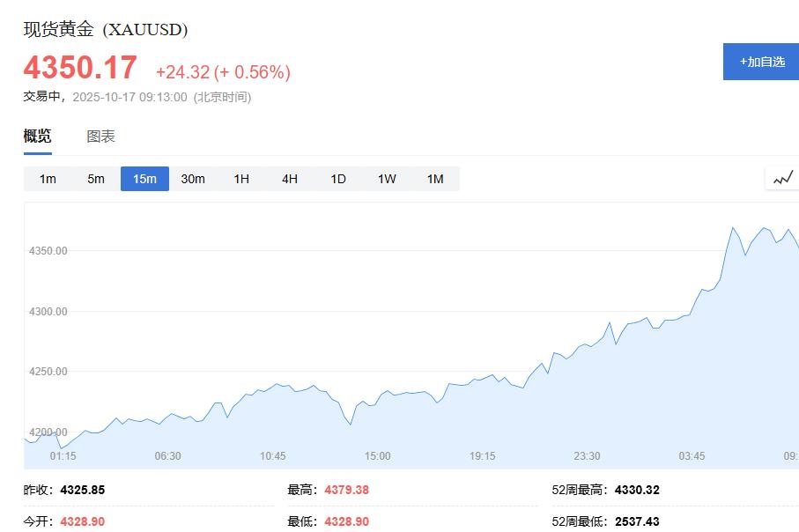Select the 1M monthly timeframe
The width and height of the screenshot is (799, 532).
[434, 178]
